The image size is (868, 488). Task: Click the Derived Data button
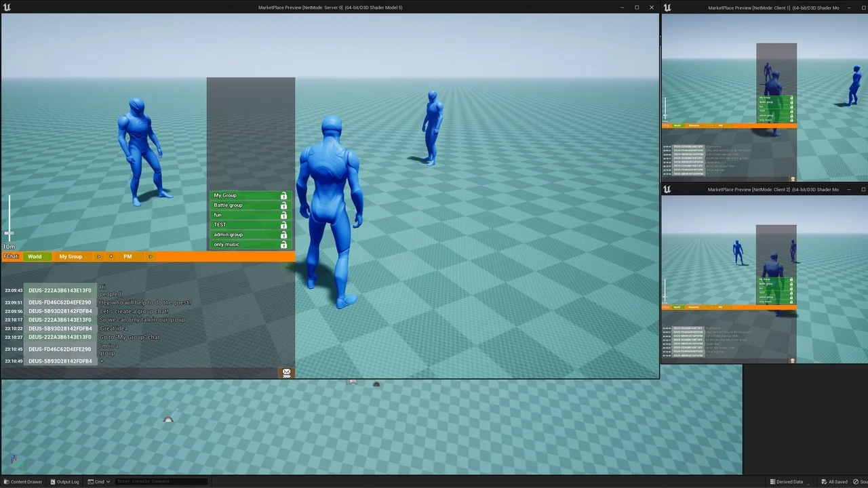[x=786, y=482]
